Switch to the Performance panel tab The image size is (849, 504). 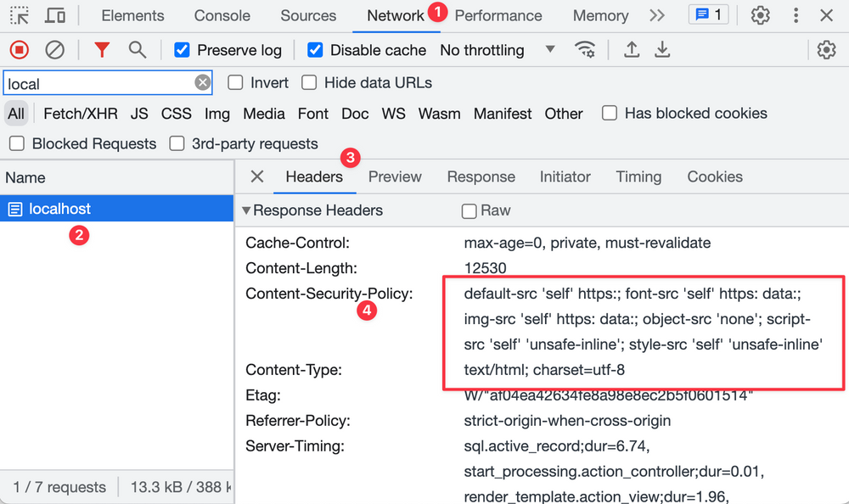pyautogui.click(x=498, y=15)
